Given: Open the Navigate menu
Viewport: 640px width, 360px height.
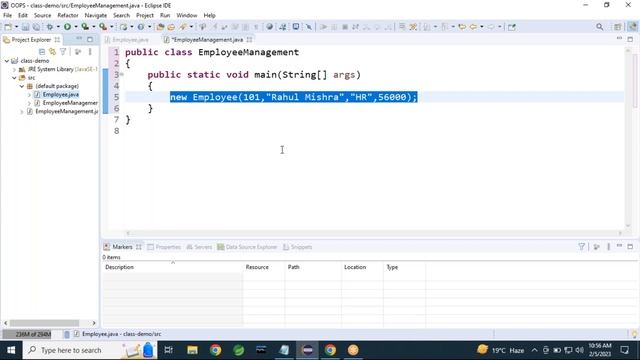Looking at the screenshot, I should pyautogui.click(x=96, y=16).
